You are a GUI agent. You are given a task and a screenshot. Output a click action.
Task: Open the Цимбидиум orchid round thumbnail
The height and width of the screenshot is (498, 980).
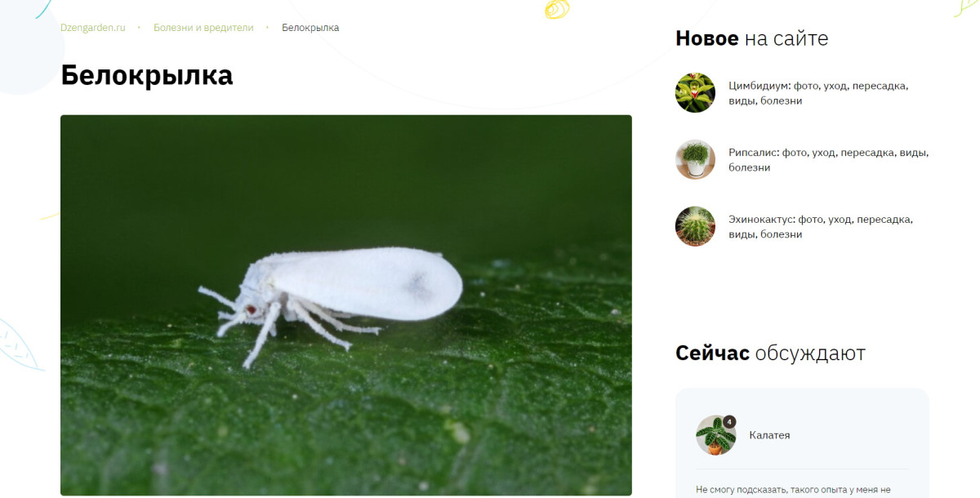point(695,93)
